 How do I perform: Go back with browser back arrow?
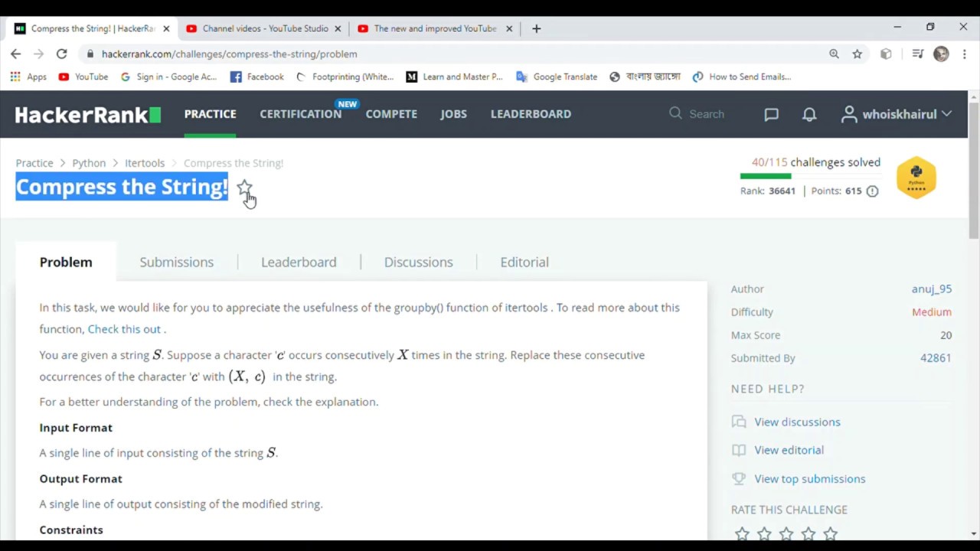pos(16,54)
